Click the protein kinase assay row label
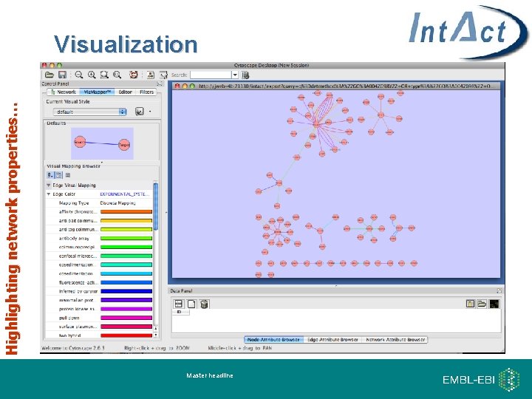This screenshot has height=399, width=532. coord(78,309)
